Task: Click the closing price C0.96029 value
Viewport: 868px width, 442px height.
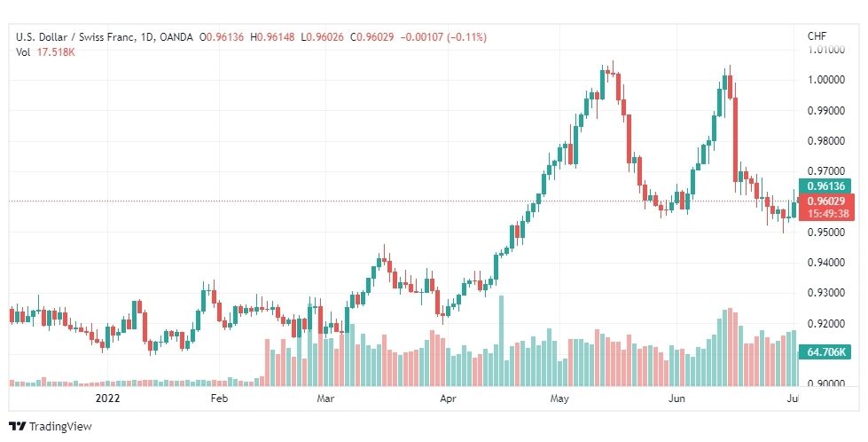Action: point(371,37)
